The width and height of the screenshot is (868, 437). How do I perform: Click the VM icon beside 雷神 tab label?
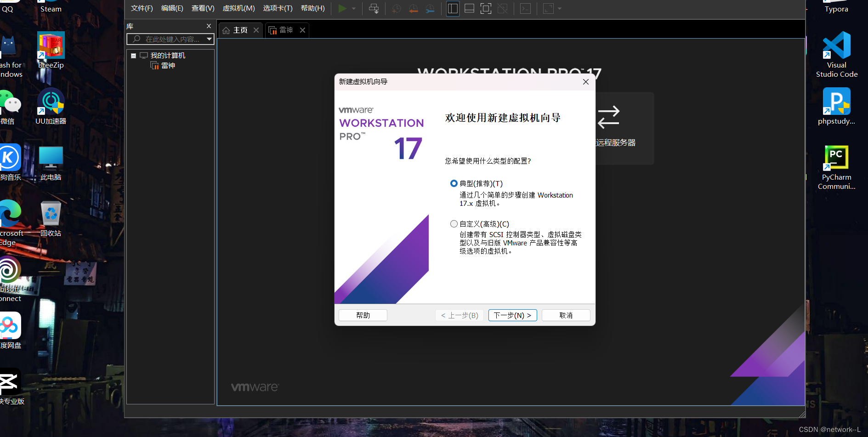click(272, 30)
